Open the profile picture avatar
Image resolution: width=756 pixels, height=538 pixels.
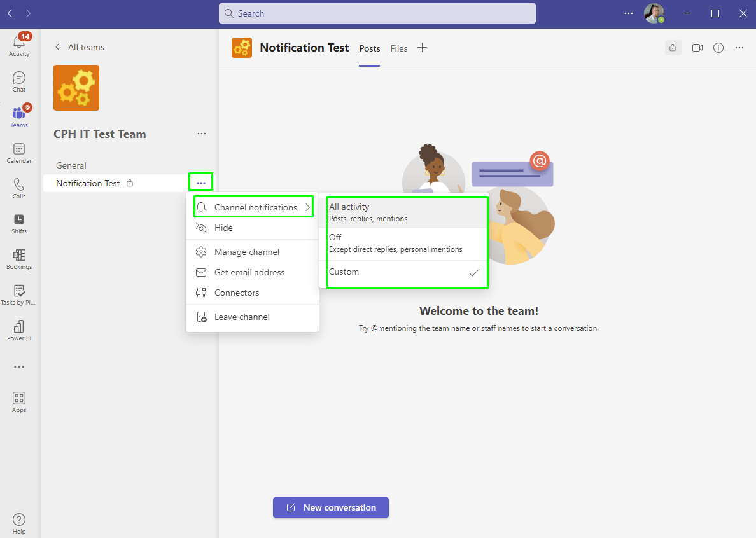[x=654, y=13]
